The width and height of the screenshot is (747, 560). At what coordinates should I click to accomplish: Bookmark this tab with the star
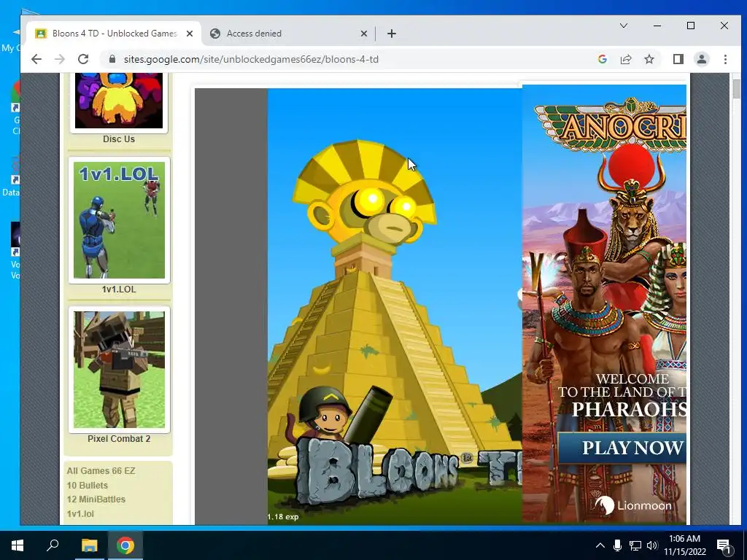[649, 59]
